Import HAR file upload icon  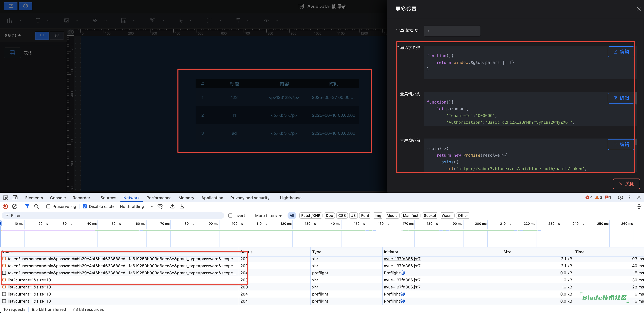tap(172, 206)
